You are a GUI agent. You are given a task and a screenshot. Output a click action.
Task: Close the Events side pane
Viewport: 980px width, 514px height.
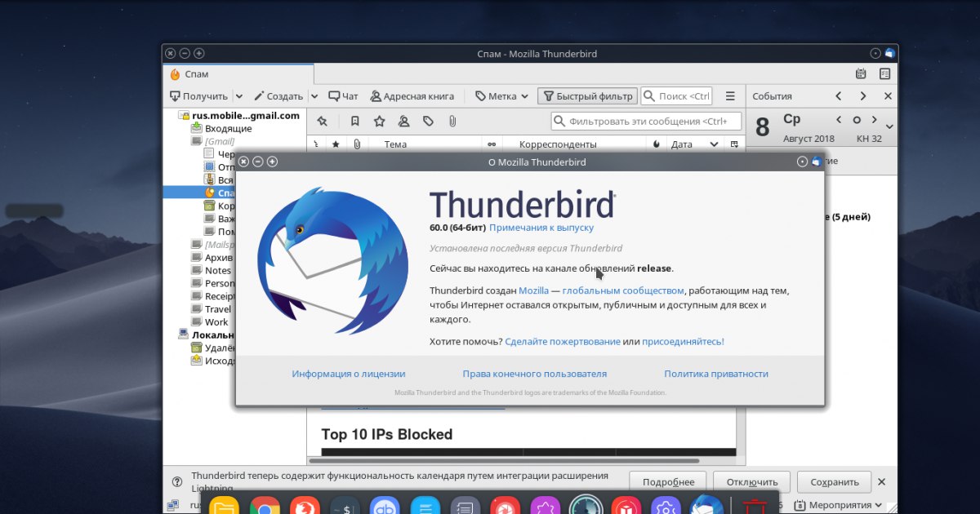point(889,96)
